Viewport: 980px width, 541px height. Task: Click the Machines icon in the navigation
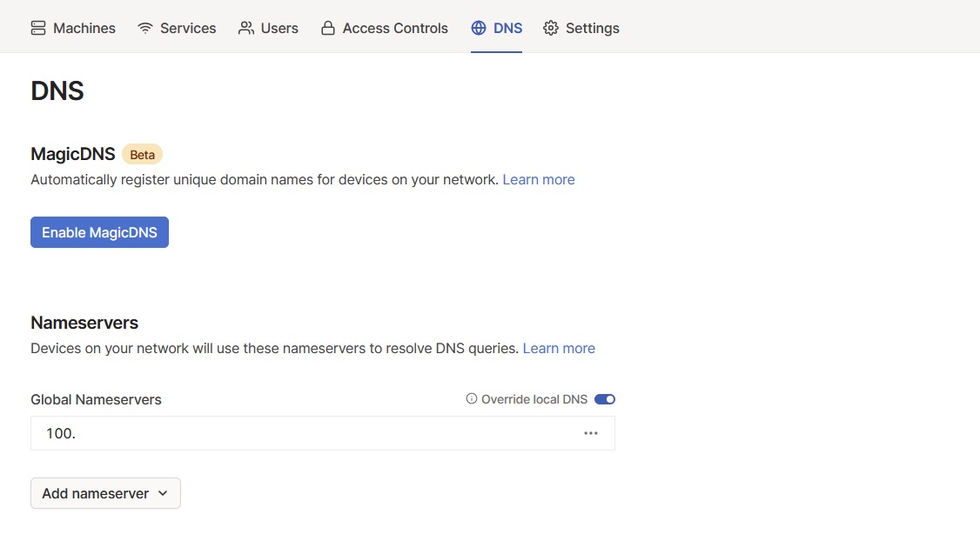37,27
